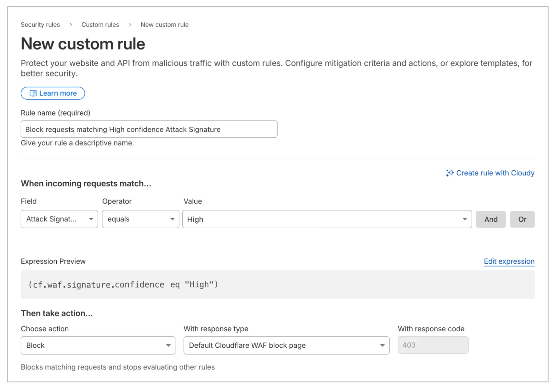Open the Choose action dropdown set to Block
This screenshot has height=392, width=557.
[x=98, y=345]
